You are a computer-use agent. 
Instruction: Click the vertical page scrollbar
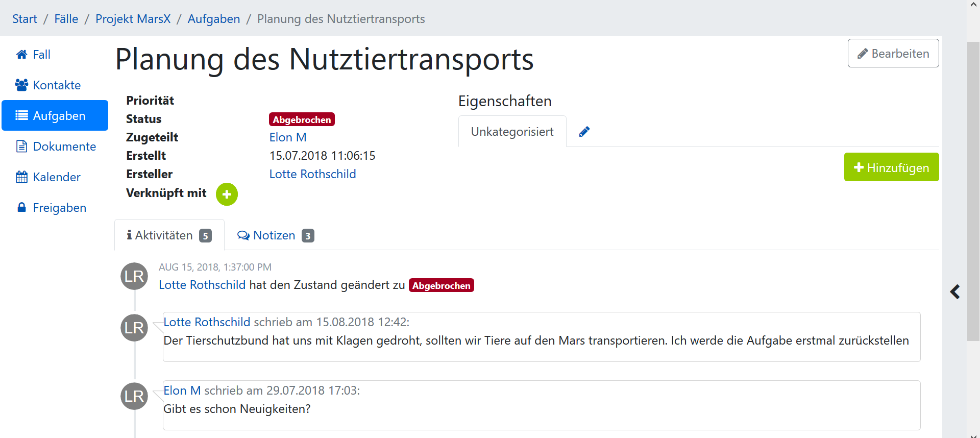973,191
